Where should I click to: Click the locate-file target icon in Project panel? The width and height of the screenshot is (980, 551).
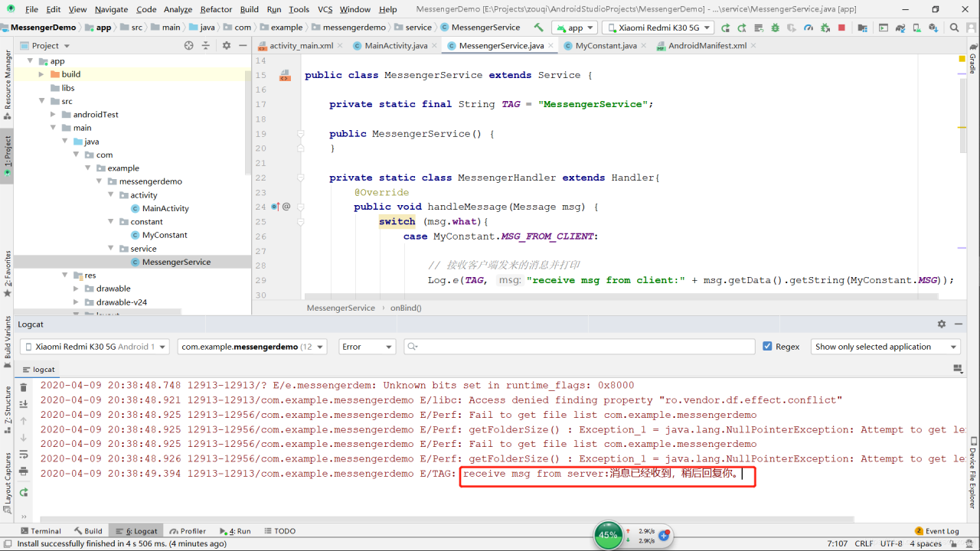point(189,45)
